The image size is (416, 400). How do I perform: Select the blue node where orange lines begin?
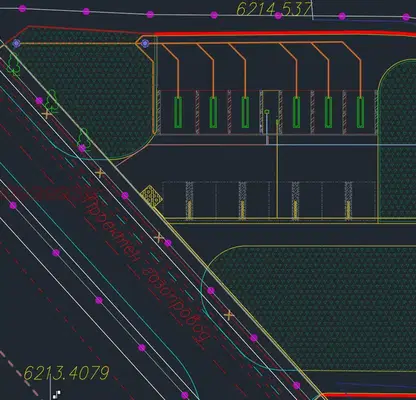[x=145, y=43]
